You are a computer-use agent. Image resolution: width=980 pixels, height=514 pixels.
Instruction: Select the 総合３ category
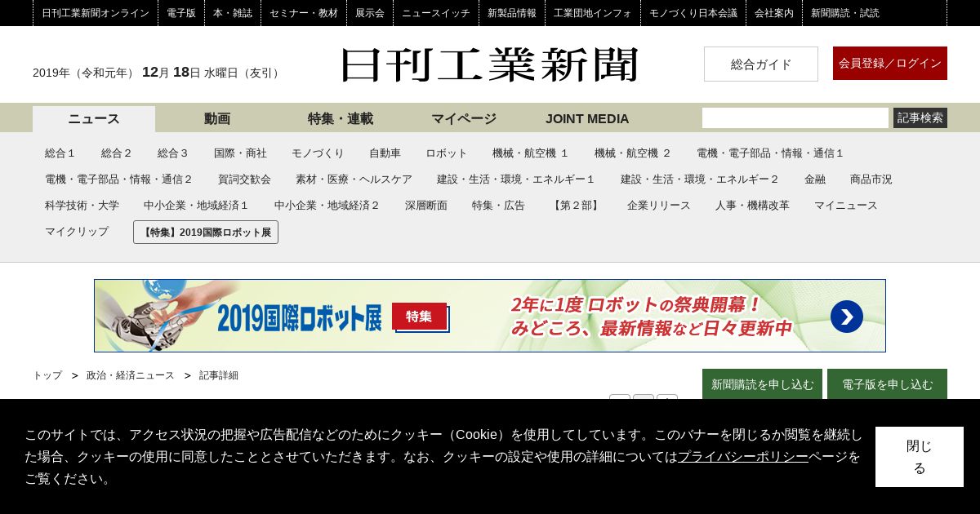click(x=173, y=153)
